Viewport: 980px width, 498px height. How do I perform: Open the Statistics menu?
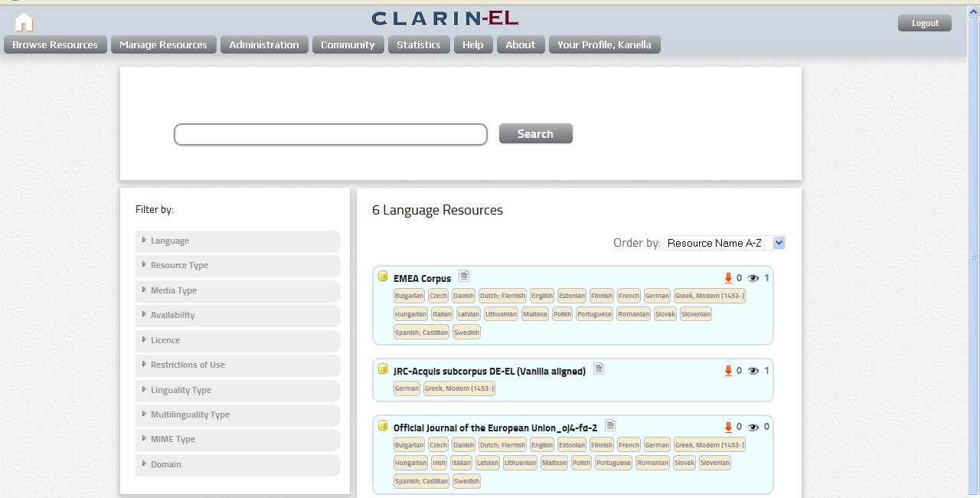click(419, 44)
